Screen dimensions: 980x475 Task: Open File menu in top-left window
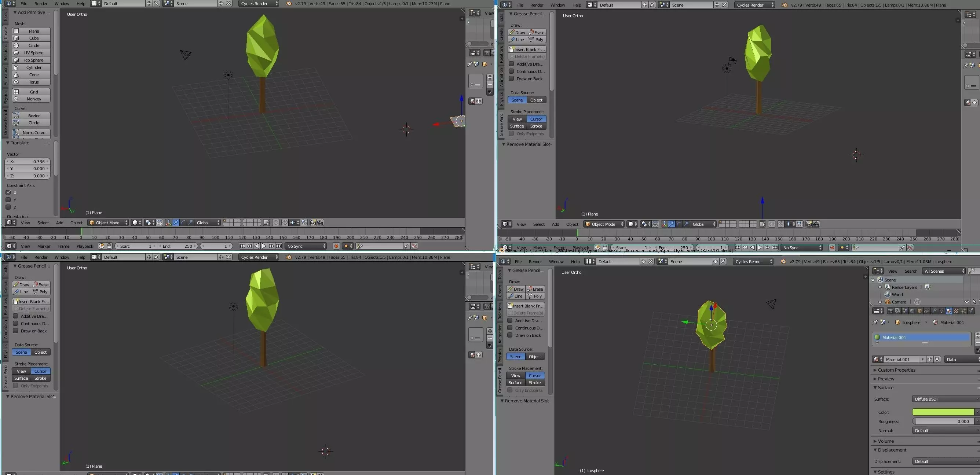click(x=23, y=3)
